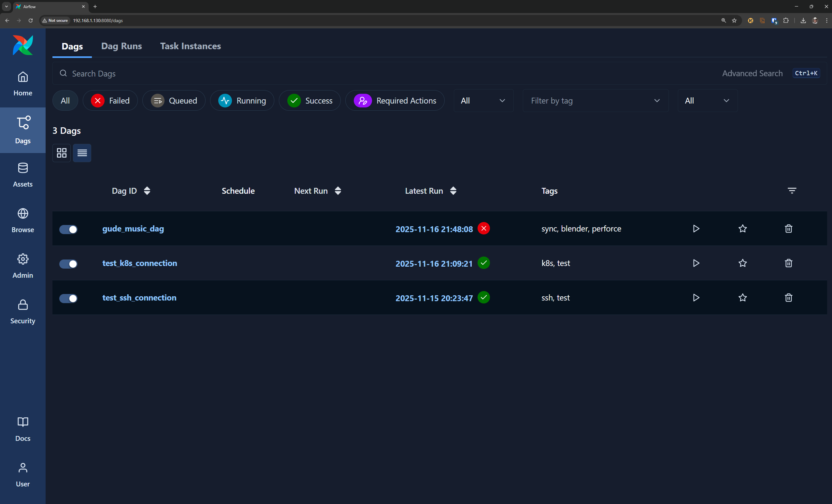Pause the gude_music_dag toggle
Viewport: 832px width, 504px height.
[68, 229]
